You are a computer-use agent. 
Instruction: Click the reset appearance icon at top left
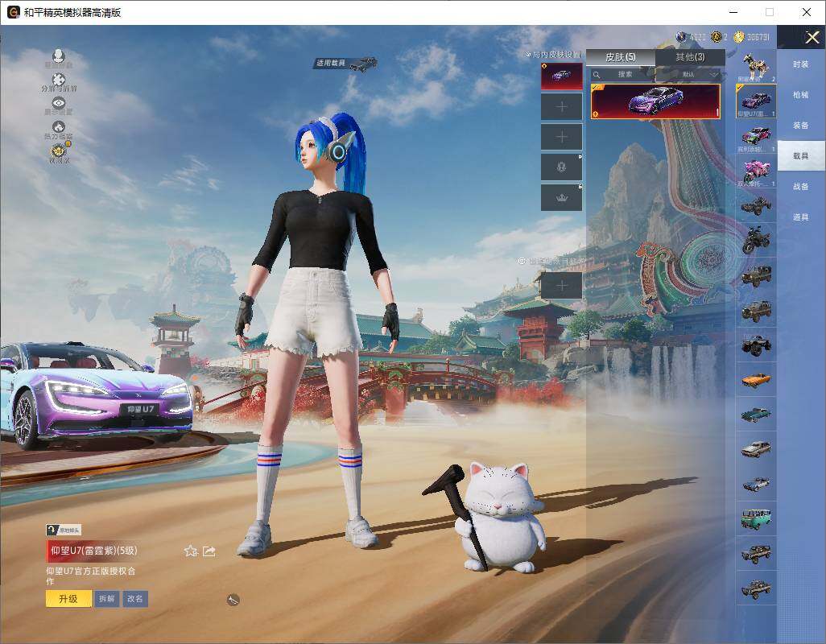[x=59, y=56]
